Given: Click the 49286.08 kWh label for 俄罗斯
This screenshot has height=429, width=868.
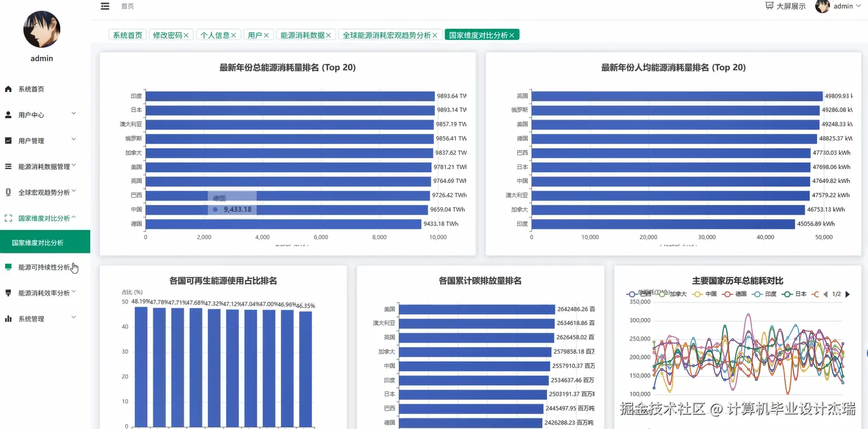Looking at the screenshot, I should (837, 110).
